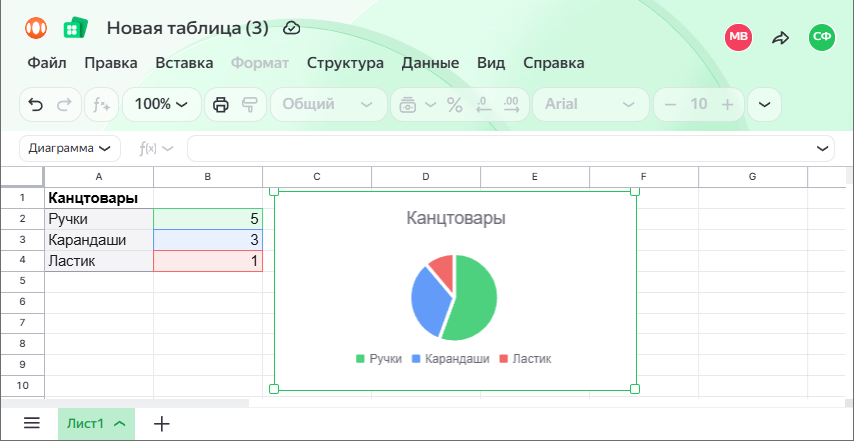Open the Файл menu

click(47, 63)
